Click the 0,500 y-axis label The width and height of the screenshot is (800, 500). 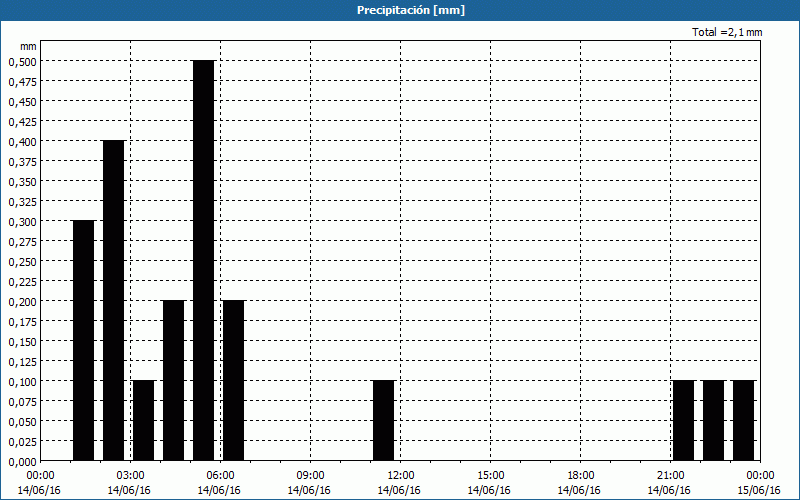tap(22, 61)
